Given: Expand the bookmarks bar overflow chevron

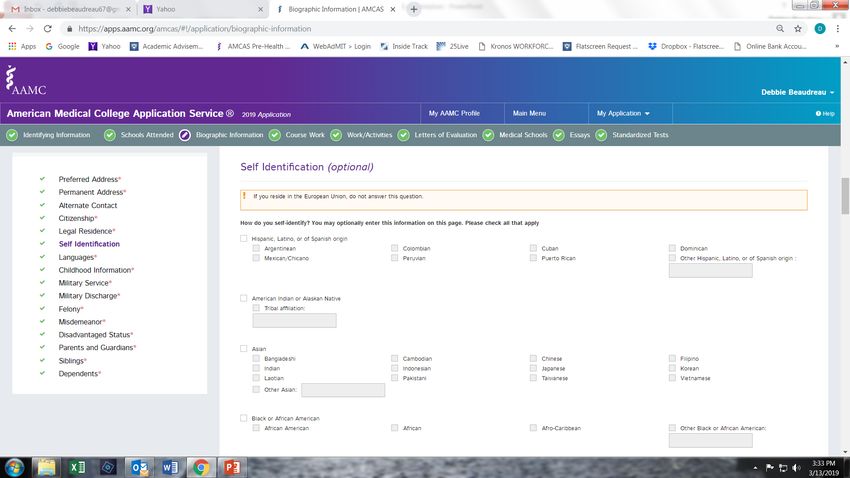Looking at the screenshot, I should (x=837, y=47).
